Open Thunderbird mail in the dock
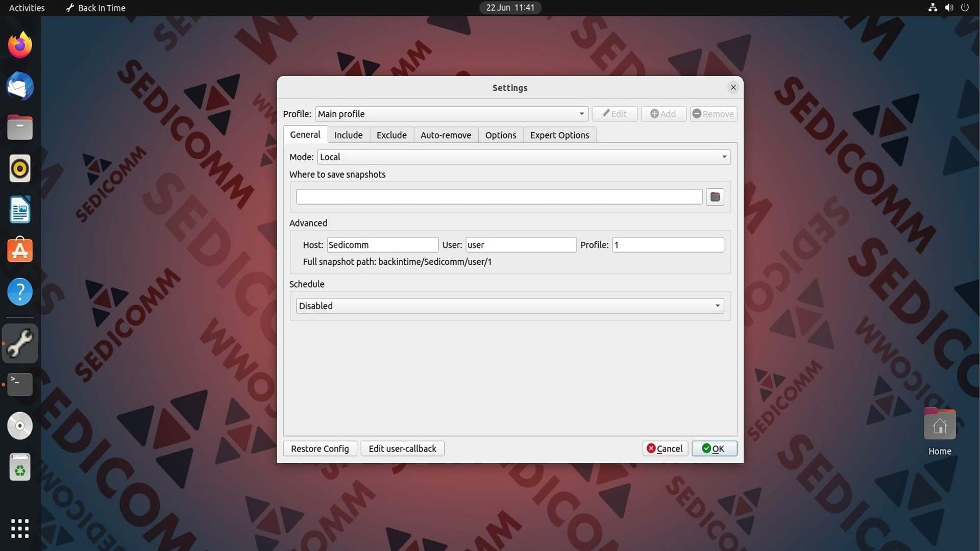Viewport: 980px width, 551px height. [20, 86]
